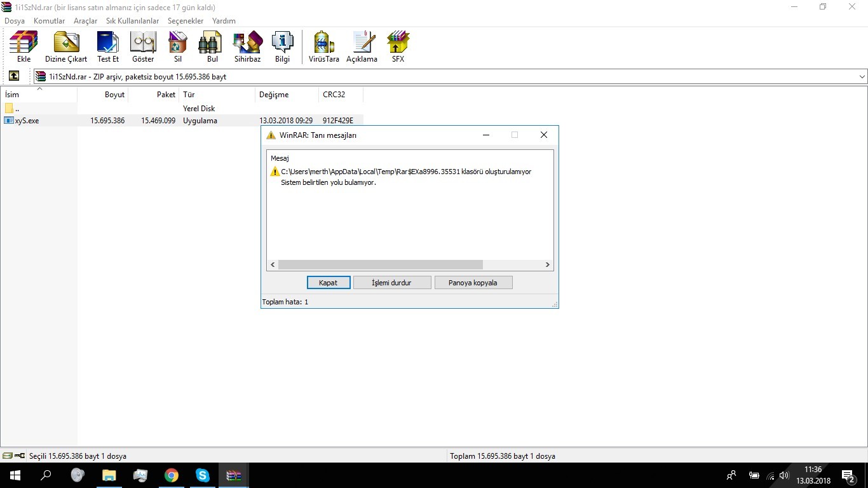
Task: Close the Tanı mesajları dialog
Action: click(544, 135)
